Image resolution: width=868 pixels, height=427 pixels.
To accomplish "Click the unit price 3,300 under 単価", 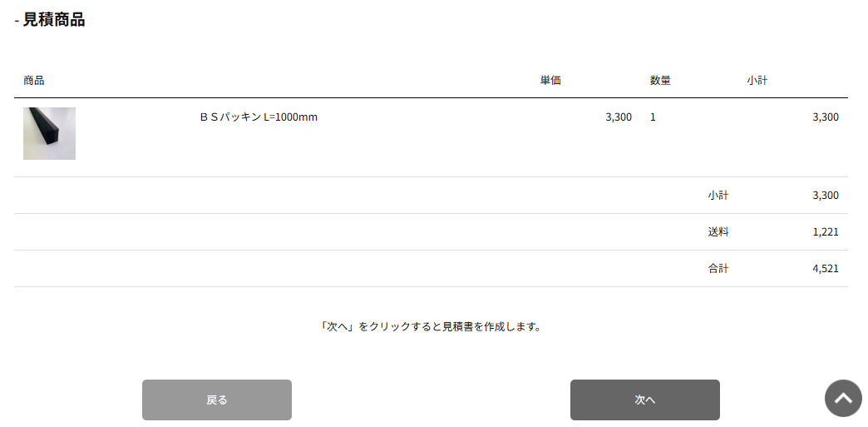I will pyautogui.click(x=619, y=117).
